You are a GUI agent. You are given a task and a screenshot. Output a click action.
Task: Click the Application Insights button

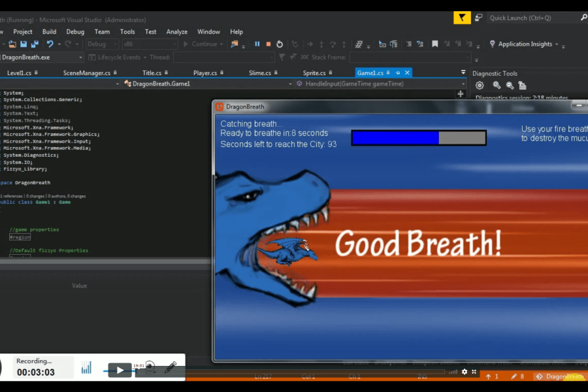click(x=525, y=44)
